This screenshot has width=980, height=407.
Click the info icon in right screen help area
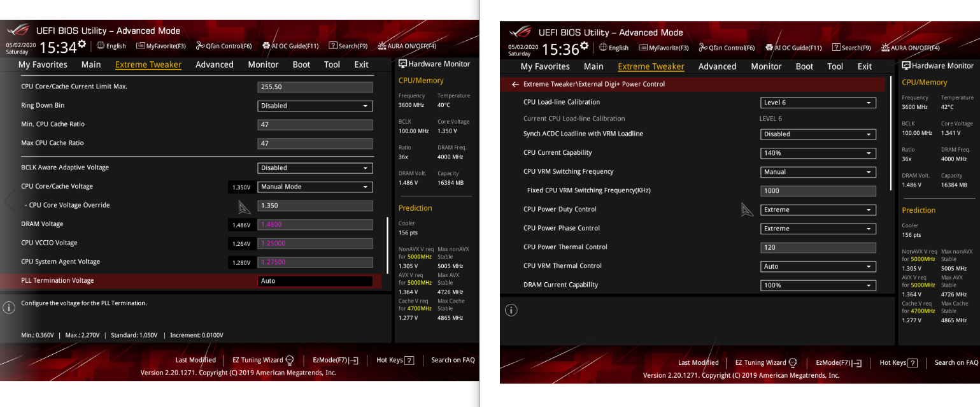pyautogui.click(x=511, y=310)
